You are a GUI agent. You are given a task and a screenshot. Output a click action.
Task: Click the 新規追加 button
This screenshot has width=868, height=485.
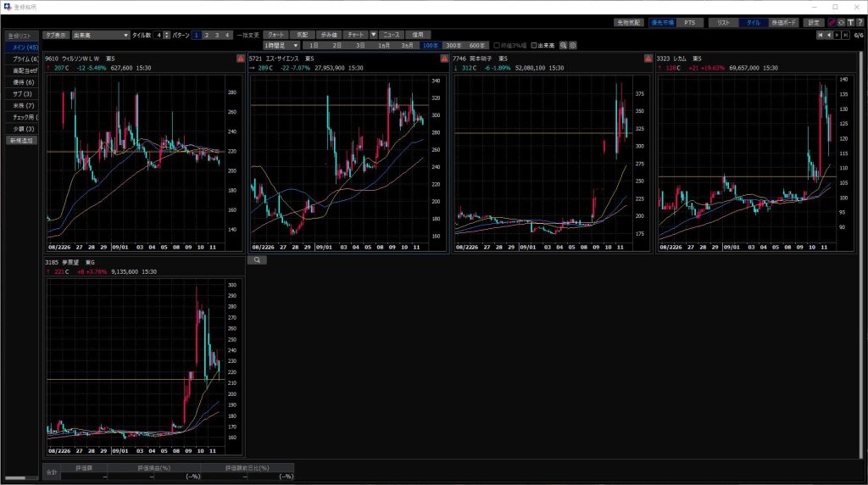20,140
